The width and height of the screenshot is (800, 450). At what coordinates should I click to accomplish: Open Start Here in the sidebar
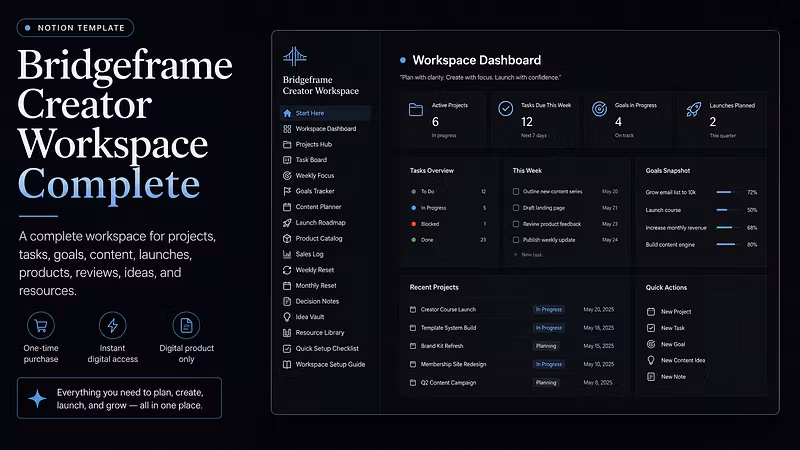[x=325, y=113]
